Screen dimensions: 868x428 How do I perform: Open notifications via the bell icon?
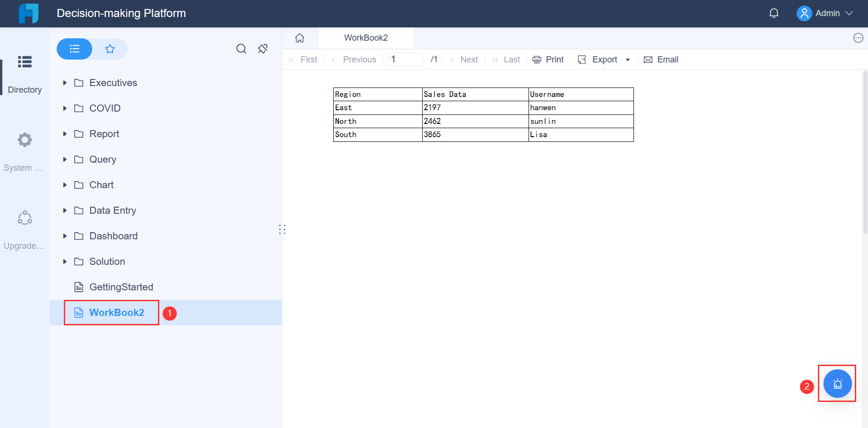pyautogui.click(x=774, y=13)
